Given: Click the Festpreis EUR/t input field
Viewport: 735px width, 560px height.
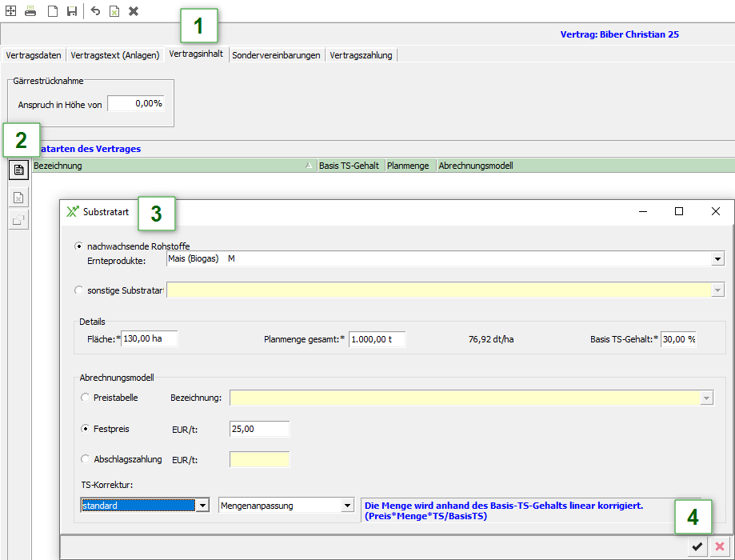Looking at the screenshot, I should [x=259, y=429].
